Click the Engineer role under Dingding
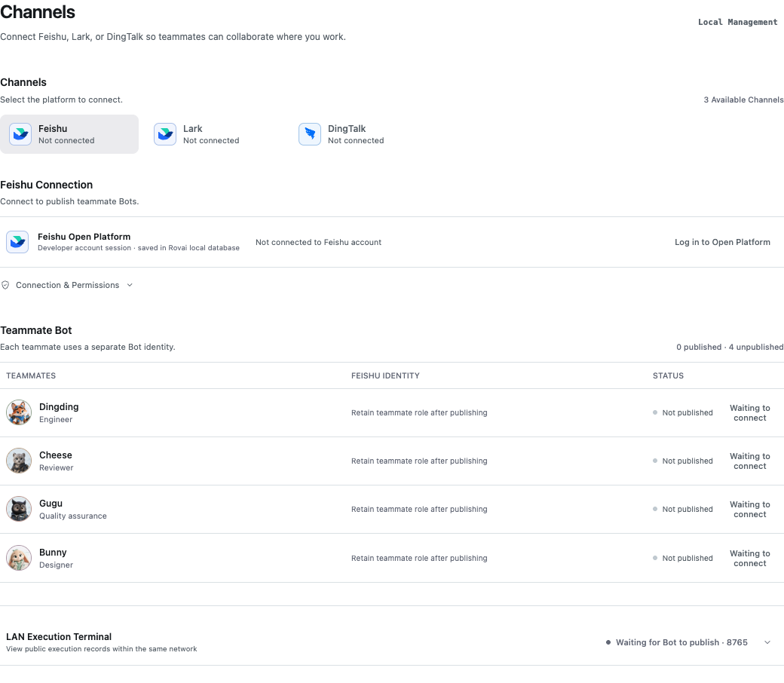 pyautogui.click(x=56, y=419)
